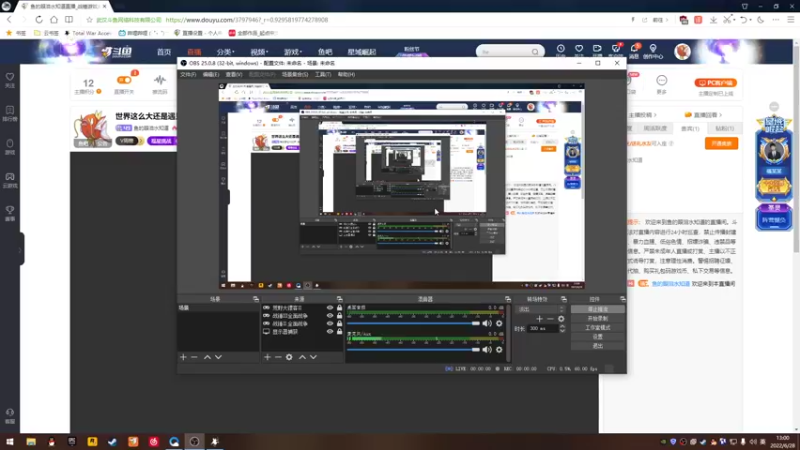Open the OBS File (F) menu
This screenshot has height=450, width=800.
click(x=188, y=74)
